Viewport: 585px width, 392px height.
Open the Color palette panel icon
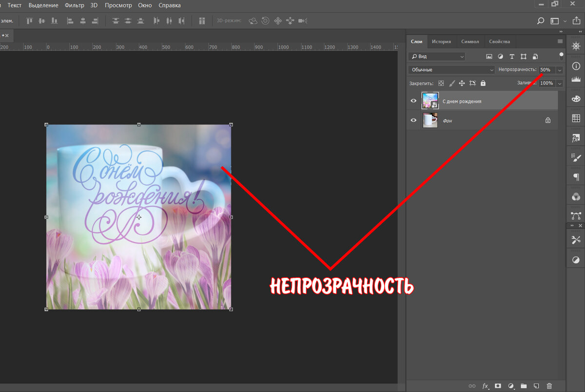tap(576, 99)
